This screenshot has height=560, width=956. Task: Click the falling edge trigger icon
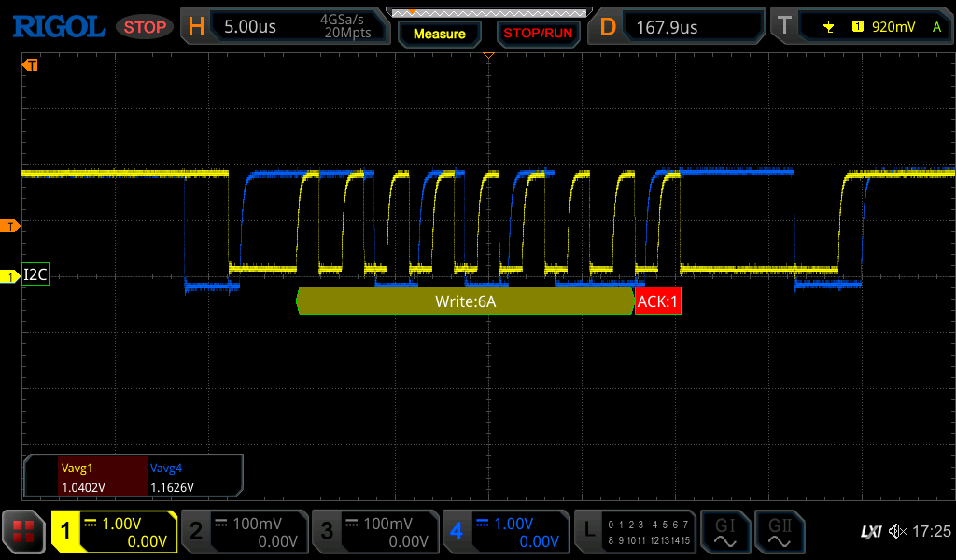[x=828, y=26]
